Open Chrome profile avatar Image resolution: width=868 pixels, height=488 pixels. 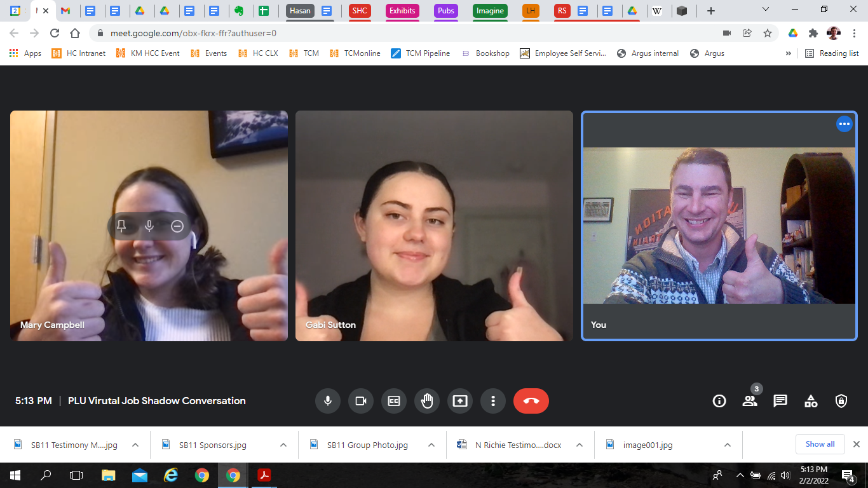(834, 33)
